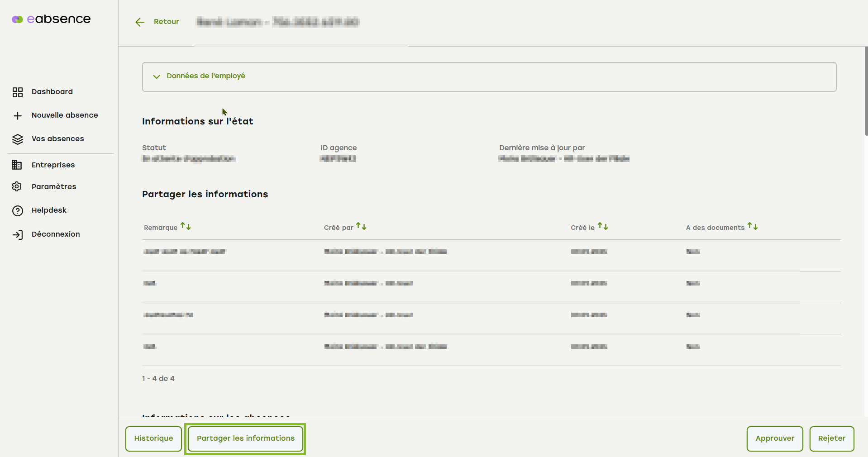Viewport: 868px width, 457px height.
Task: Sort table by Créé par column
Action: point(361,226)
